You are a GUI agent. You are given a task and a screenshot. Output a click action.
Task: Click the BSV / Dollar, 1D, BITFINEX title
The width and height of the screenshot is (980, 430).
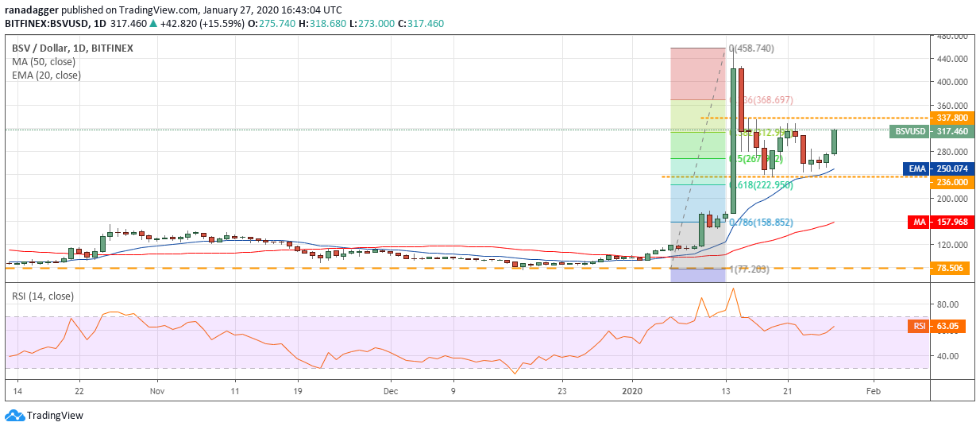pos(72,48)
